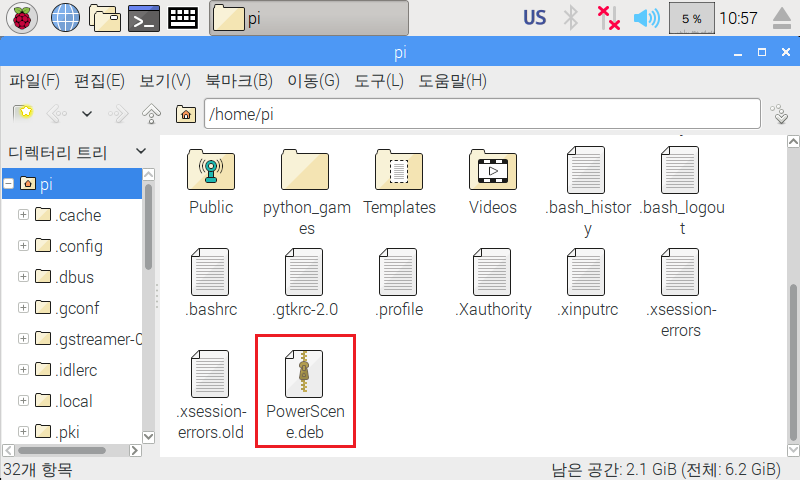Open the 파일(F) menu
Viewport: 800px width, 480px height.
(34, 81)
